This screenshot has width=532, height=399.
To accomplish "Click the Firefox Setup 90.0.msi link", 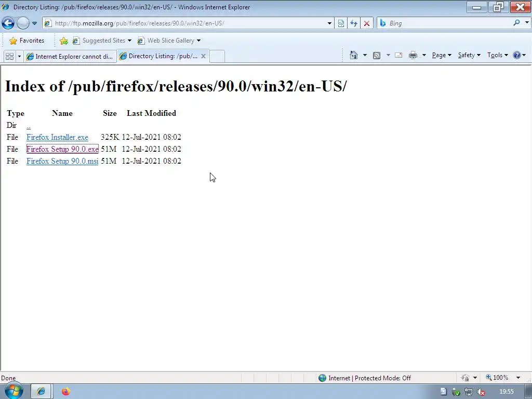I will coord(62,161).
